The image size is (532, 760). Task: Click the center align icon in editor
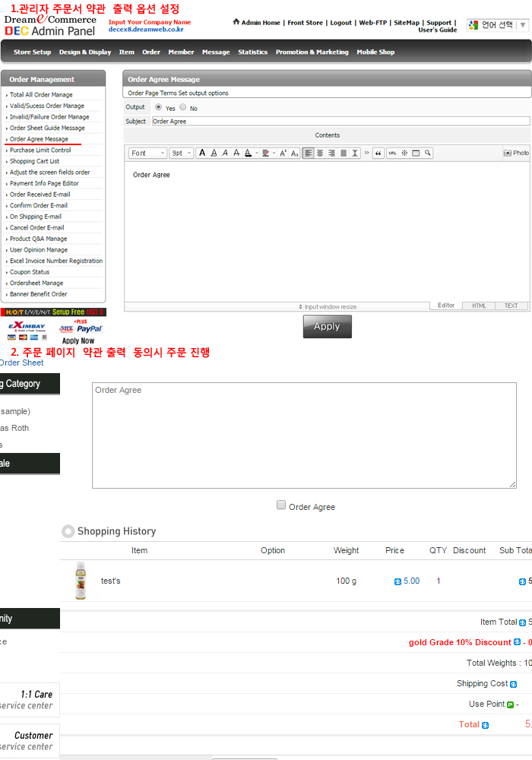click(x=320, y=153)
